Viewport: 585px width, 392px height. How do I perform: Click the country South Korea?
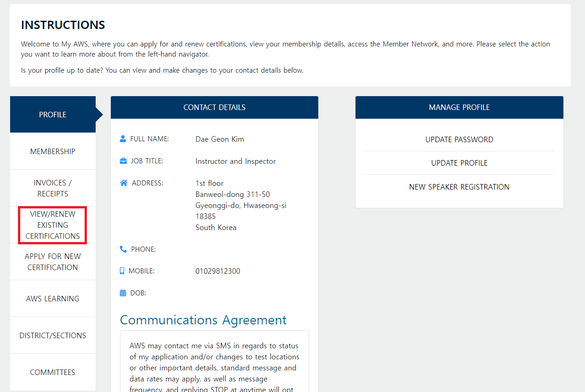click(216, 227)
